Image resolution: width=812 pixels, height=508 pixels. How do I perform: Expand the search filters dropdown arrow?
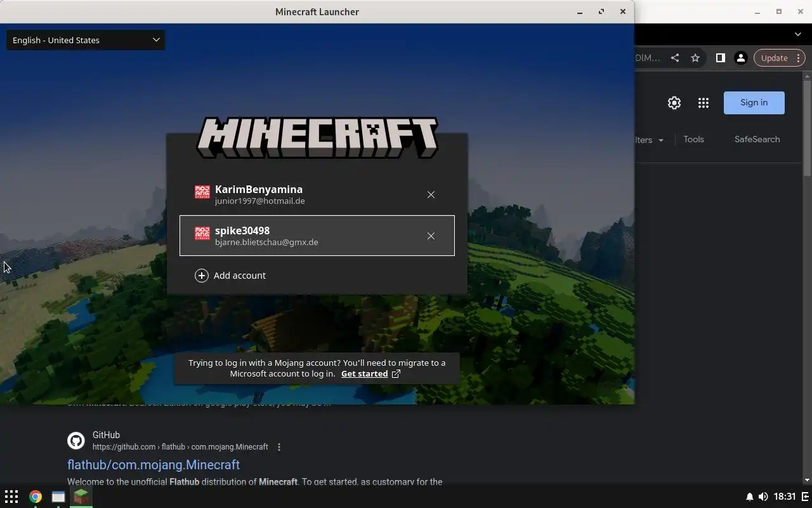pos(660,140)
